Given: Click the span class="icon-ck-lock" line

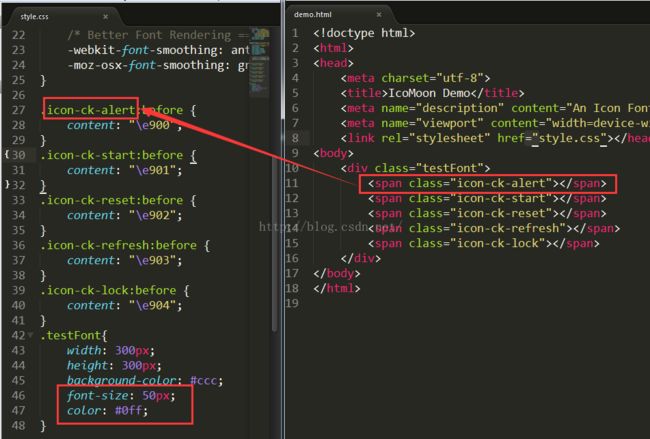Looking at the screenshot, I should click(x=484, y=243).
